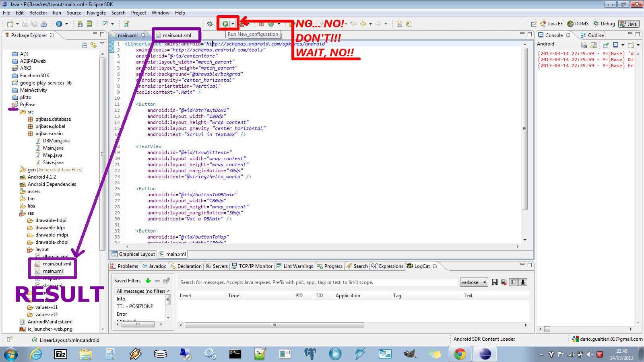Open the Run button dropdown arrow
This screenshot has height=362, width=644.
pos(233,24)
